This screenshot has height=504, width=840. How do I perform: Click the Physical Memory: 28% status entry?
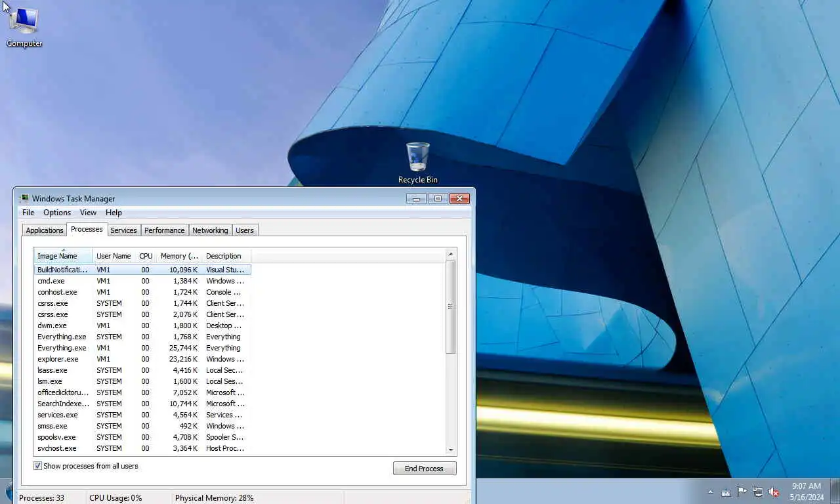click(x=215, y=498)
